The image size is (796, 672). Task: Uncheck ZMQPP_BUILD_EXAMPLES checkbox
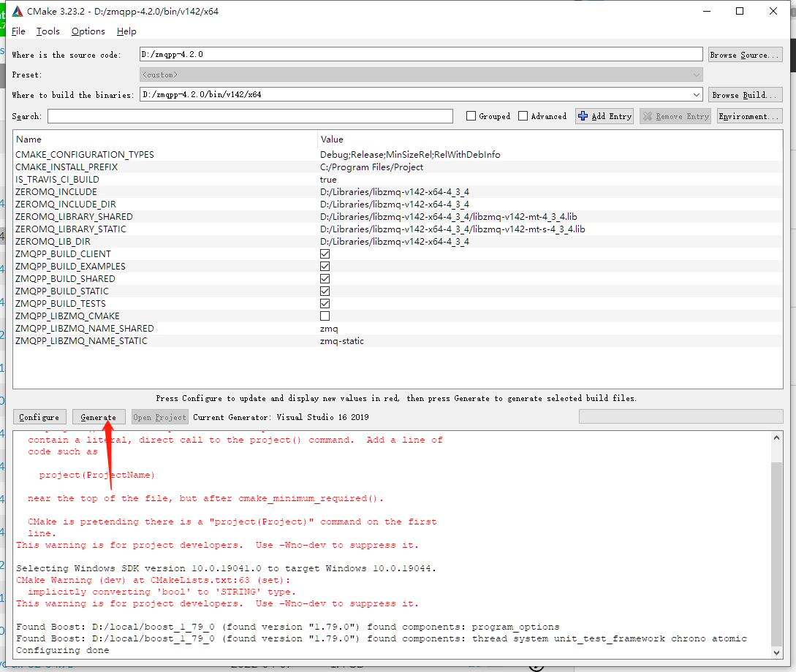click(x=325, y=267)
